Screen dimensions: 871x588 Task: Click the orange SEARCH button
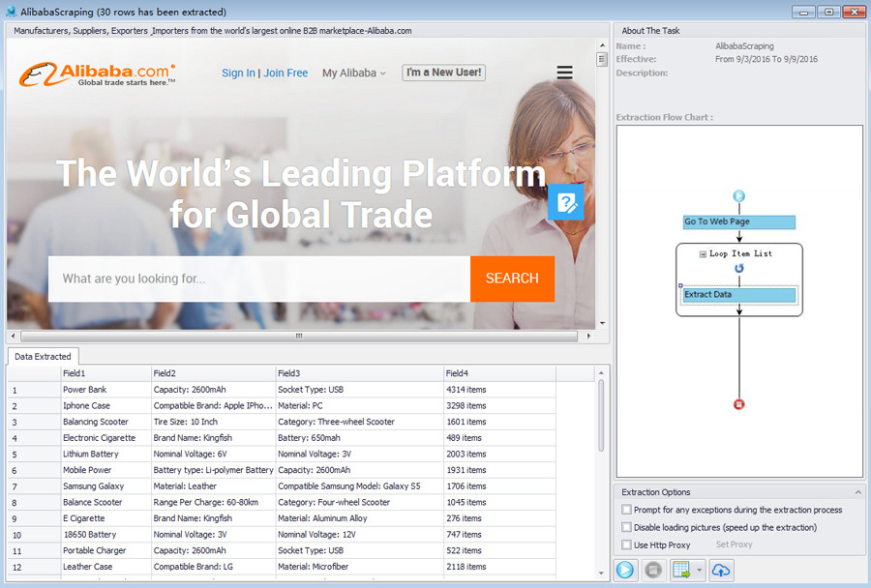pyautogui.click(x=512, y=279)
